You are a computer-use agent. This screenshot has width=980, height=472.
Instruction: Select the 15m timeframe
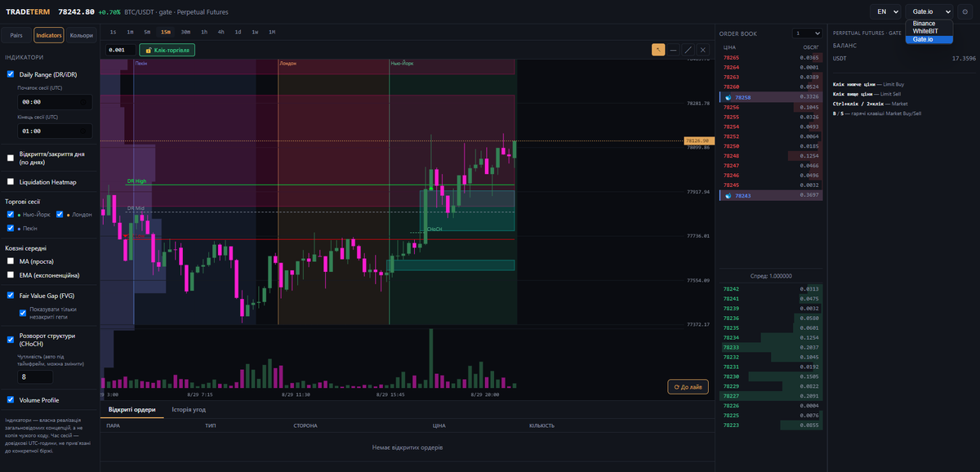(x=166, y=32)
